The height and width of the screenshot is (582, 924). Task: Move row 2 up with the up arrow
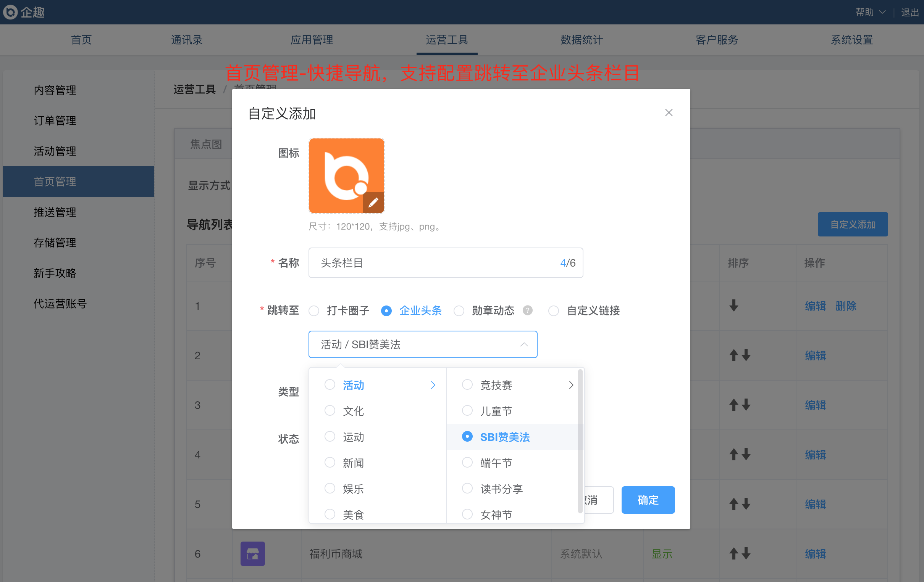click(733, 355)
